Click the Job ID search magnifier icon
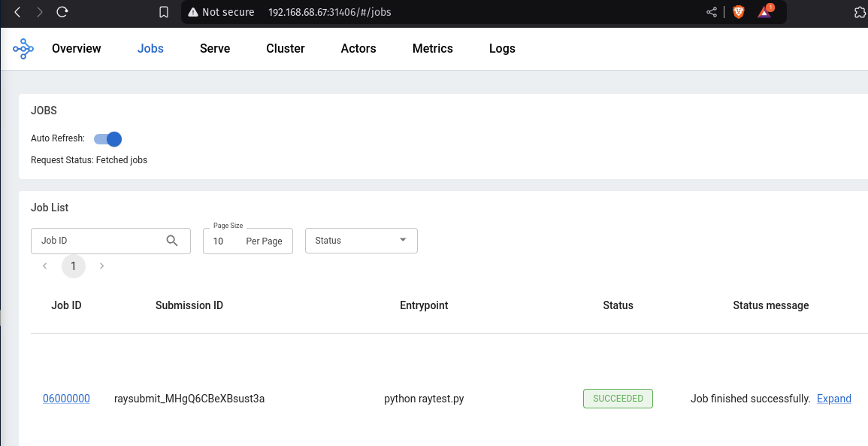Screen dimensions: 868x446 click(x=172, y=241)
